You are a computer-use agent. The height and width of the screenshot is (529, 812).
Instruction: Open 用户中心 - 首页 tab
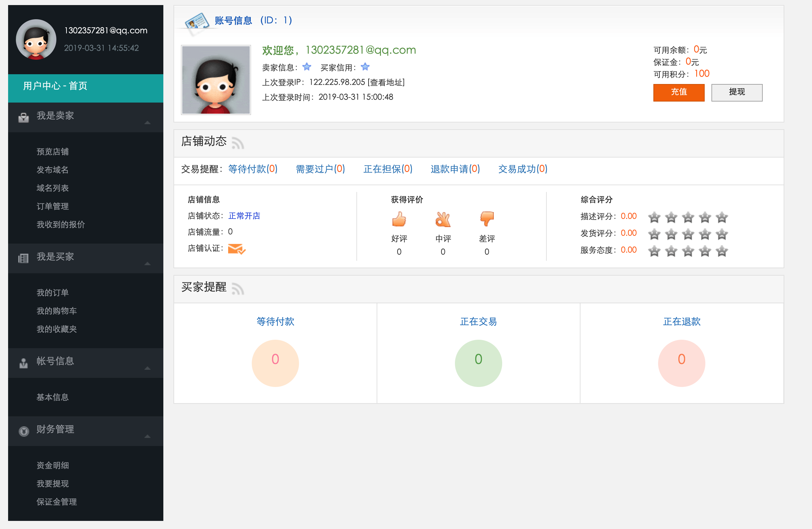(86, 88)
